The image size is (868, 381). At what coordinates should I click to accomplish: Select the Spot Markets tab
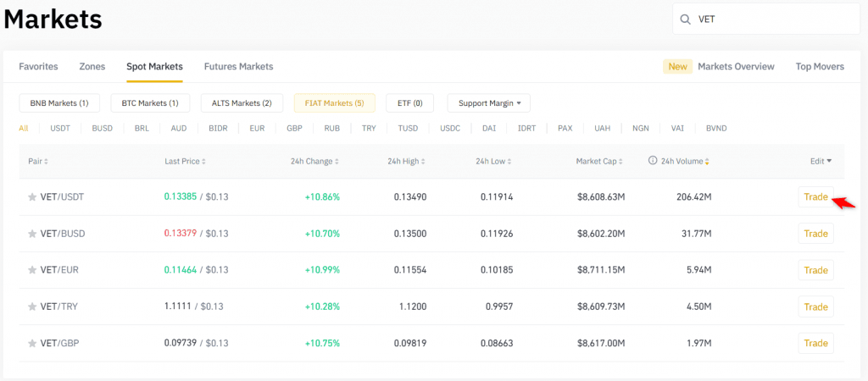tap(154, 66)
